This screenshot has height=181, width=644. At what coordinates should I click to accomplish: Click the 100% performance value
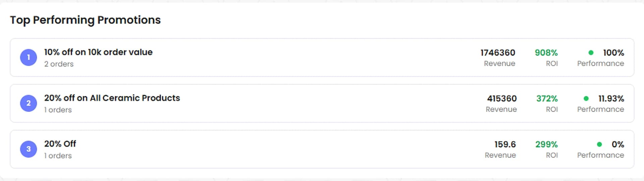(613, 53)
